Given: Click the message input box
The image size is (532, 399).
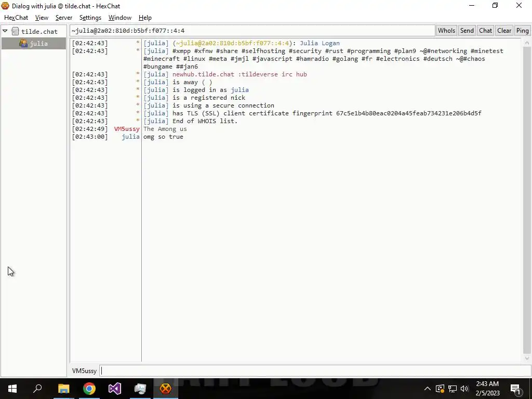Looking at the screenshot, I should click(x=315, y=371).
